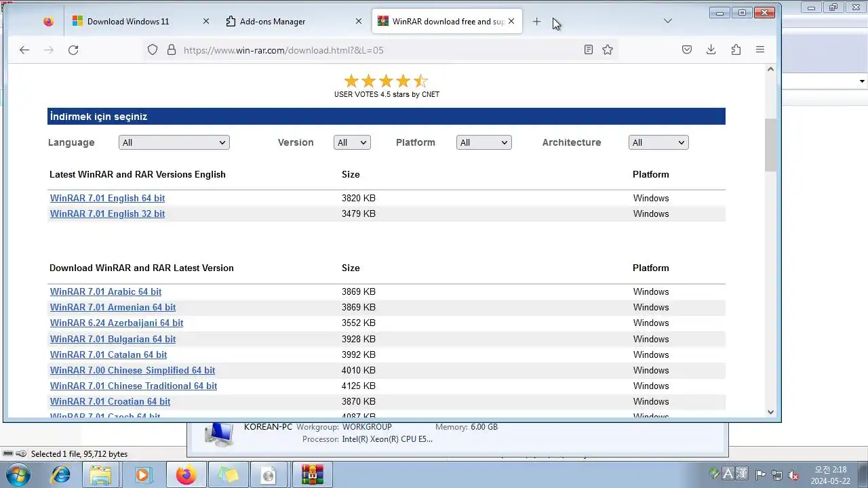Click the scrollbar up arrow
This screenshot has width=868, height=488.
(770, 69)
